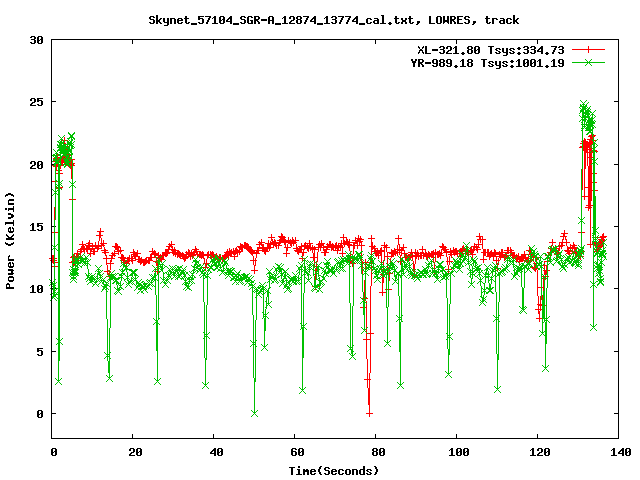This screenshot has height=480, width=640.
Task: Click y-axis tick label 15
Action: 36,227
